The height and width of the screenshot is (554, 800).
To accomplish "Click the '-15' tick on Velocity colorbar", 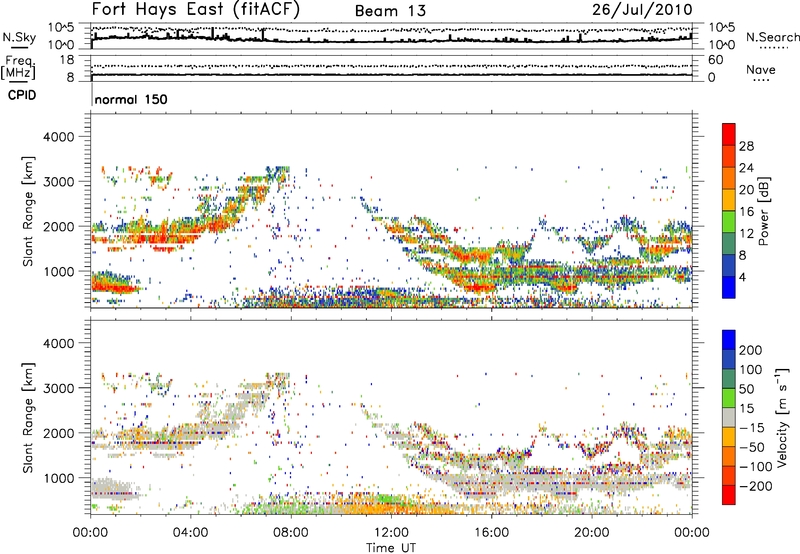I will coord(752,427).
